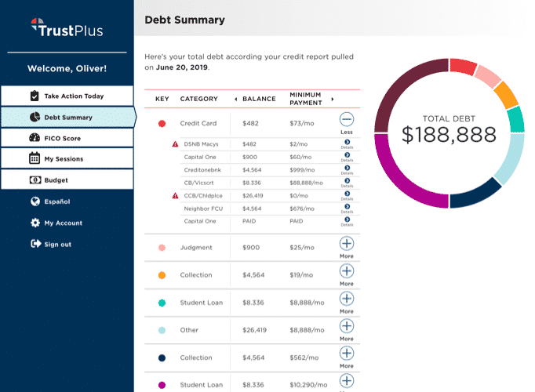
Task: Click the purple Student Loan key dot
Action: tap(162, 385)
